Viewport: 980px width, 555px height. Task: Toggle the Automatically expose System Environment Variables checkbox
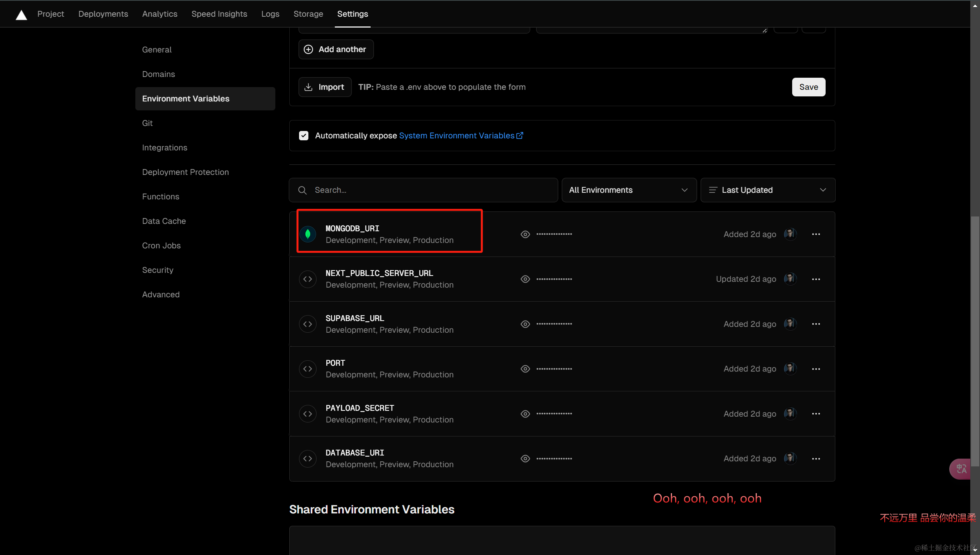[304, 135]
